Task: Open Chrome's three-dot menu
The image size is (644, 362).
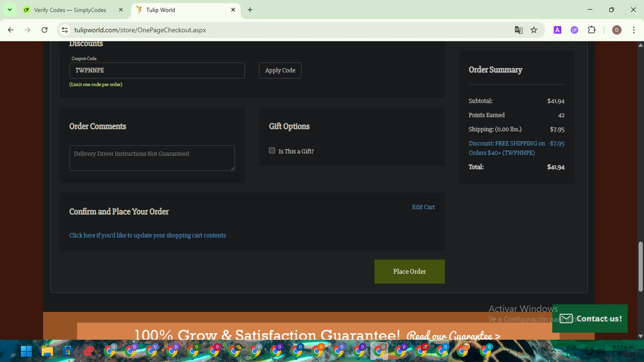Action: click(x=634, y=30)
